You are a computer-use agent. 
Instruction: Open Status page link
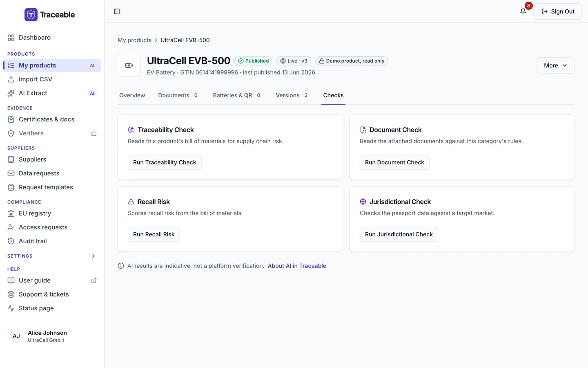point(52,308)
